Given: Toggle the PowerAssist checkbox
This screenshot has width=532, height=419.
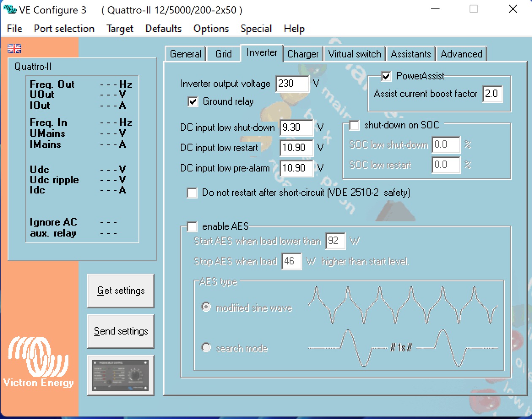Looking at the screenshot, I should pyautogui.click(x=386, y=76).
